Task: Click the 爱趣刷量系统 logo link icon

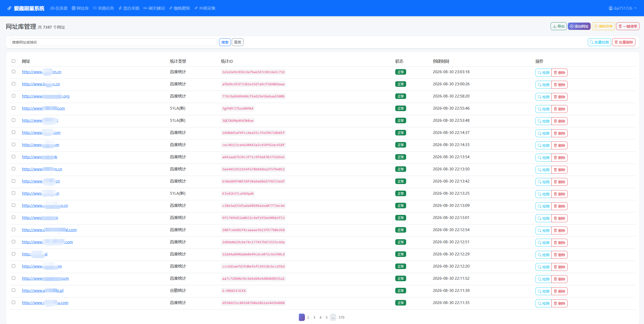Action: (x=9, y=8)
